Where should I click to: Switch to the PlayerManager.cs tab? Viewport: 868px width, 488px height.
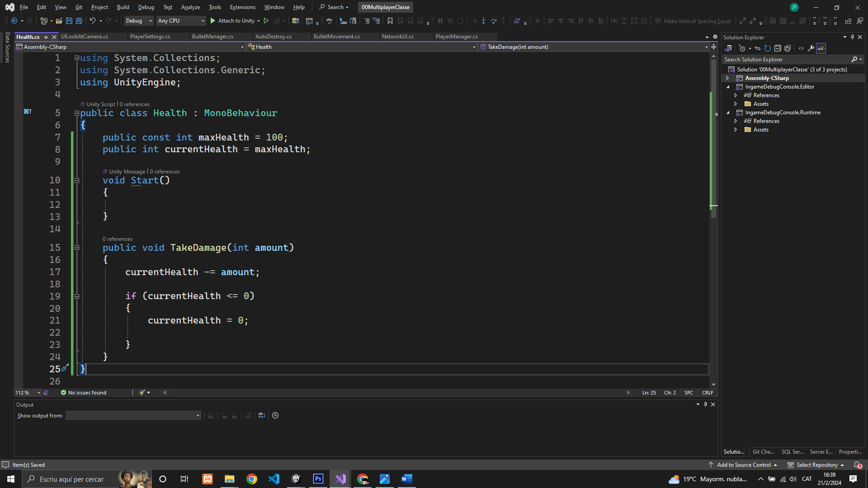point(456,37)
